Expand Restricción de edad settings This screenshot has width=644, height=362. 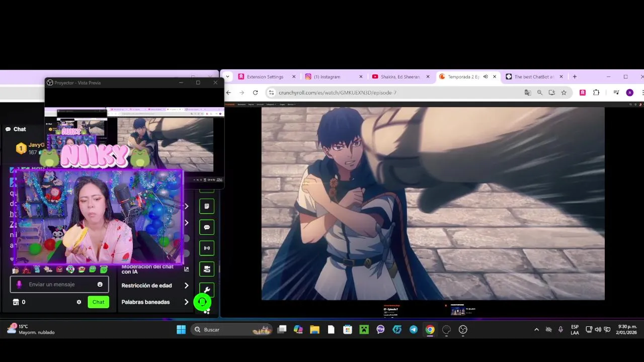[186, 286]
